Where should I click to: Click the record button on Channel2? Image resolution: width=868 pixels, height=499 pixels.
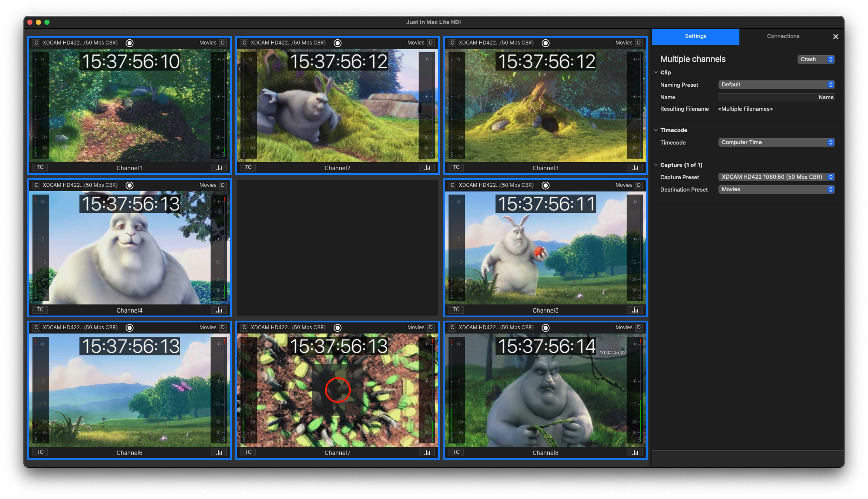click(x=337, y=43)
